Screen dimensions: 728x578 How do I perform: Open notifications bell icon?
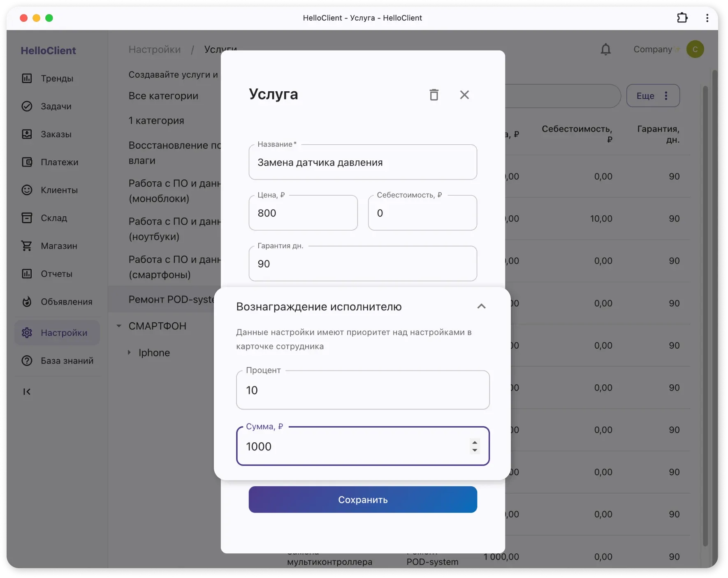point(605,50)
